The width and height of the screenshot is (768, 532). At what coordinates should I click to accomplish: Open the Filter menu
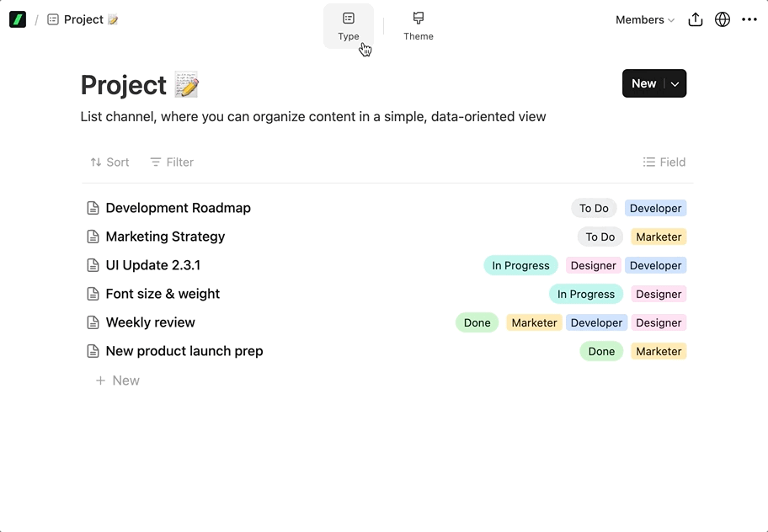(172, 162)
